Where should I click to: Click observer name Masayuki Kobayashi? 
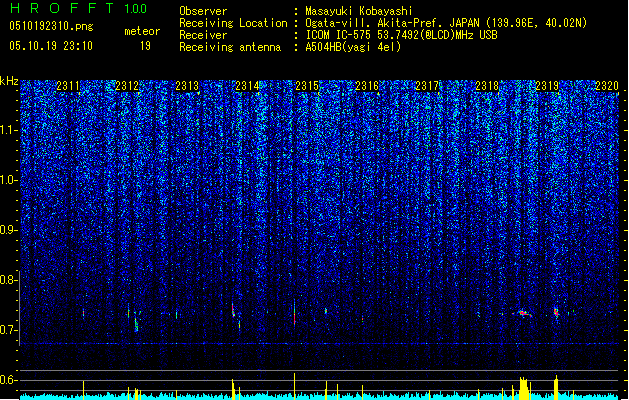point(359,11)
